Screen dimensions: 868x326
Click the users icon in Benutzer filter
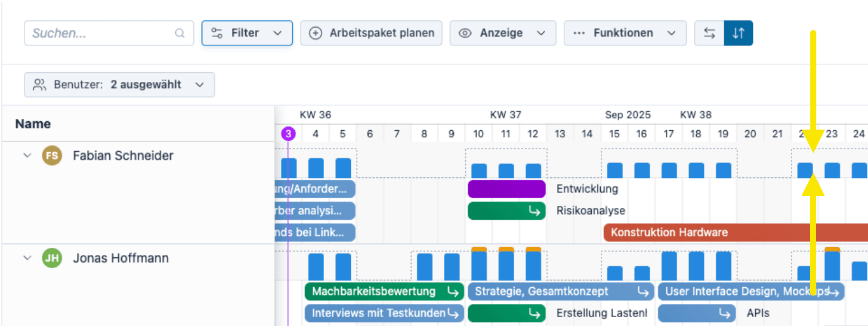(x=39, y=85)
